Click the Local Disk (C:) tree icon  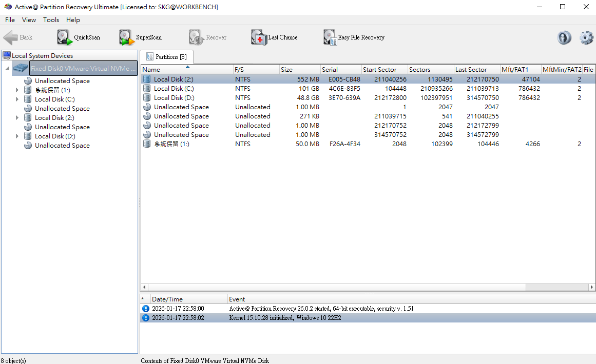point(27,99)
